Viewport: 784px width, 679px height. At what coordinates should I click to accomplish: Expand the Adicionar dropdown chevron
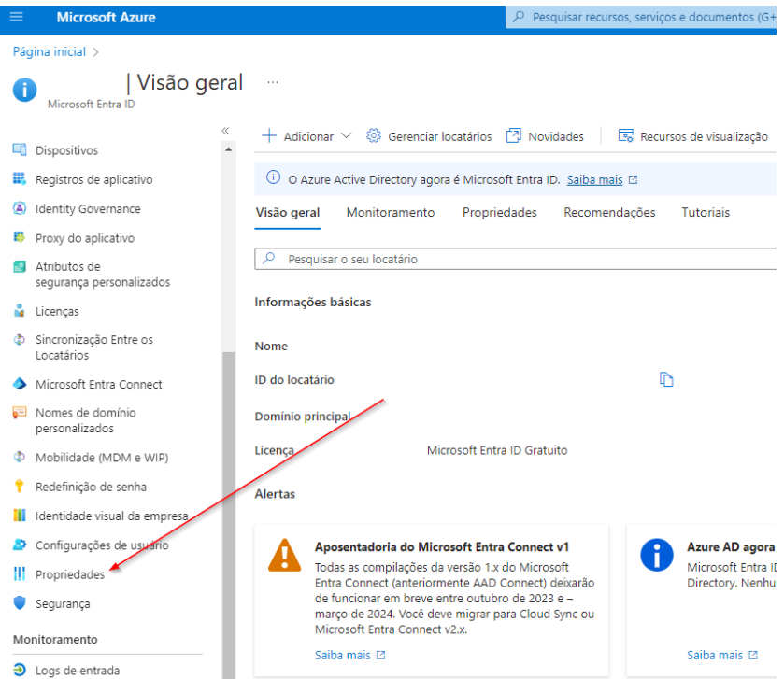click(x=346, y=136)
